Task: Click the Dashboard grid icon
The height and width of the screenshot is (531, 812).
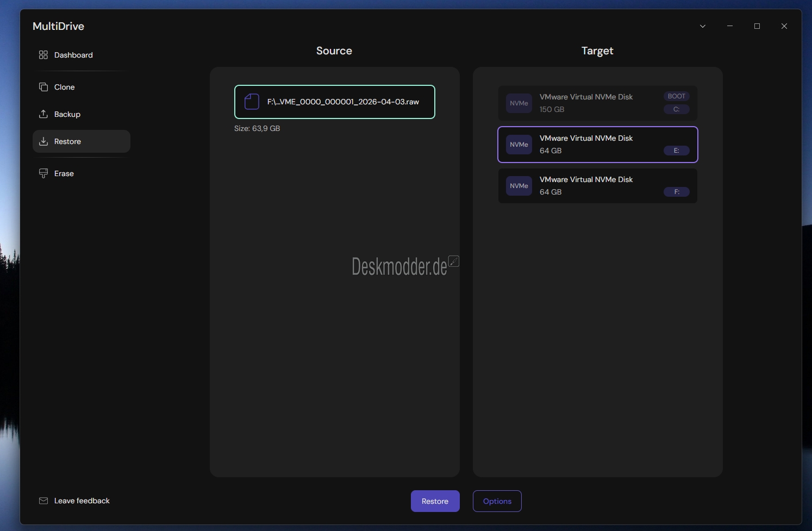Action: [x=43, y=55]
